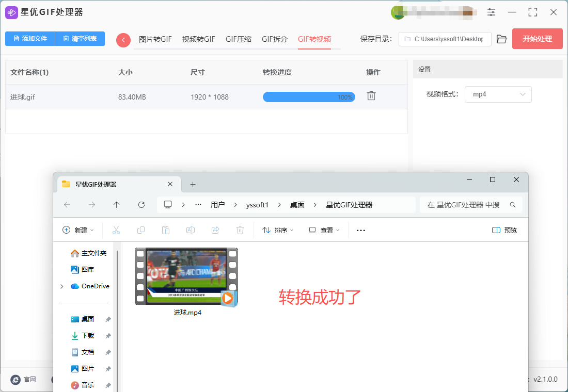Viewport: 568px width, 392px height.
Task: Open the 视频格式 mp4 dropdown
Action: pyautogui.click(x=498, y=94)
